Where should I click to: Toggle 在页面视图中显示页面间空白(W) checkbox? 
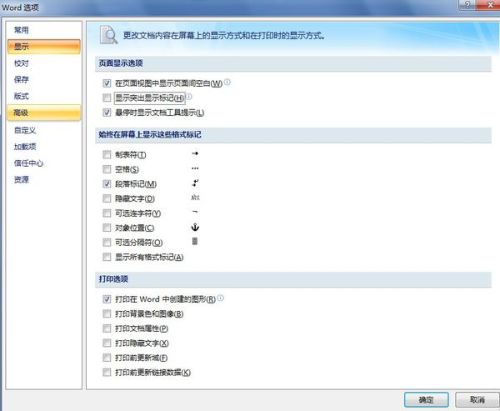[107, 83]
